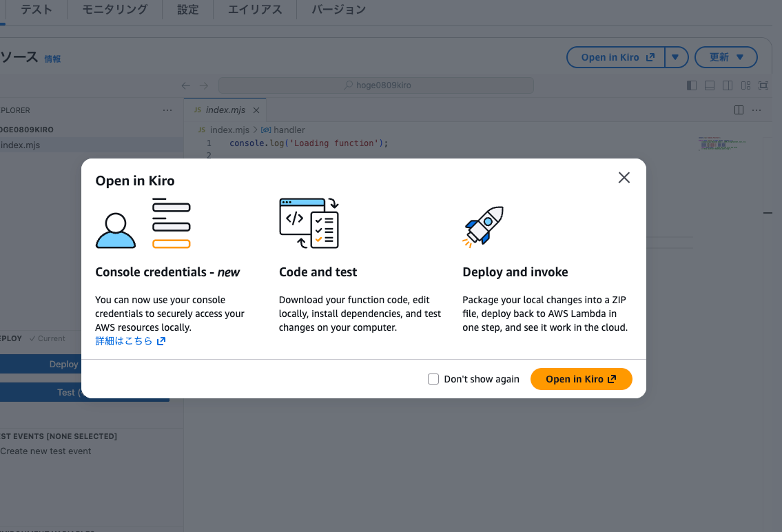
Task: Click the Code and test illustration icon
Action: click(309, 223)
